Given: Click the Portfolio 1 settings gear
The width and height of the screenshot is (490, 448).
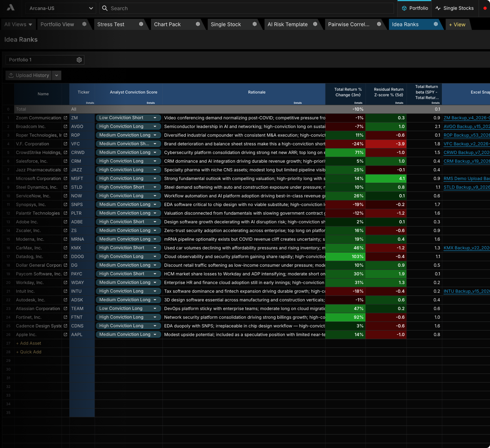Looking at the screenshot, I should 79,60.
